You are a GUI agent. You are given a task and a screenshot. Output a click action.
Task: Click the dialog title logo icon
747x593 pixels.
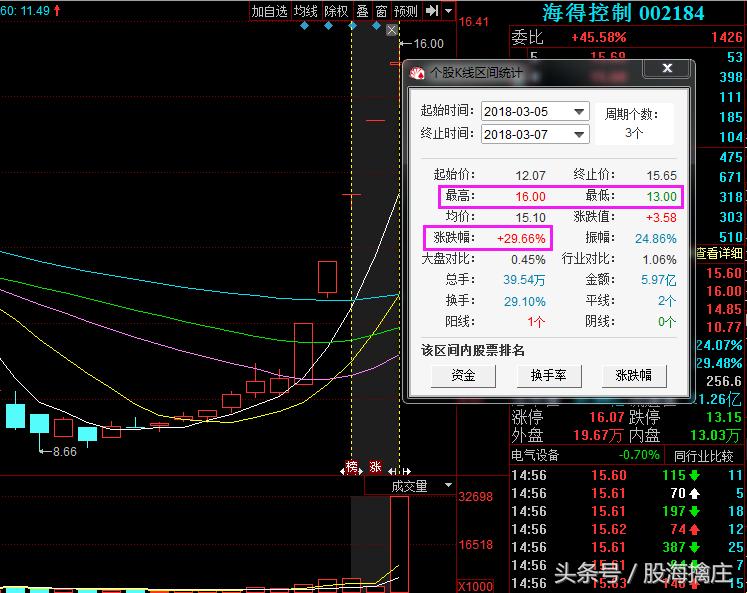[x=417, y=73]
